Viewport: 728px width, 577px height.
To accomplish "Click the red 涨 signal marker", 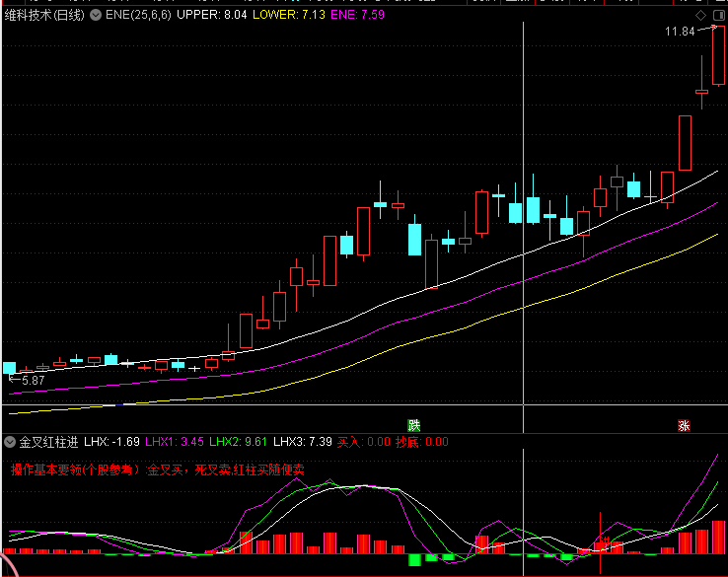I will tap(684, 425).
